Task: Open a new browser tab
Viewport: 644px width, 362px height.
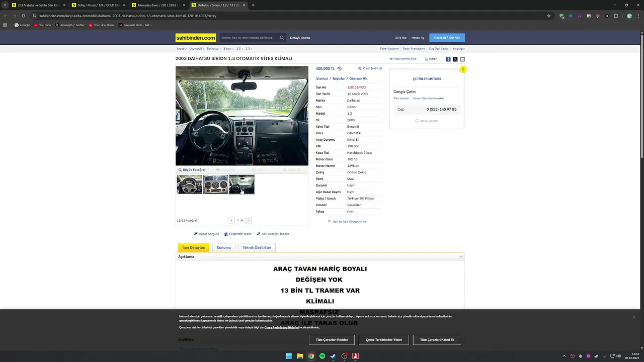Action: pyautogui.click(x=253, y=5)
